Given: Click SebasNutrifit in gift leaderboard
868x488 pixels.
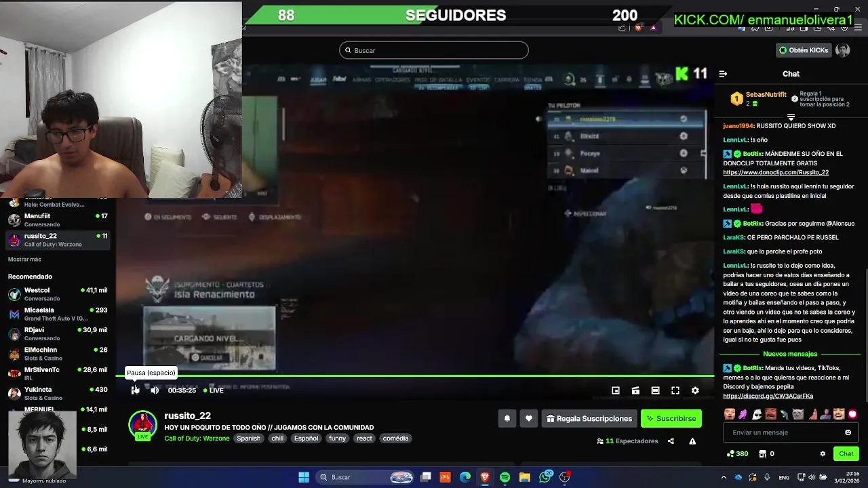Looking at the screenshot, I should pos(766,95).
